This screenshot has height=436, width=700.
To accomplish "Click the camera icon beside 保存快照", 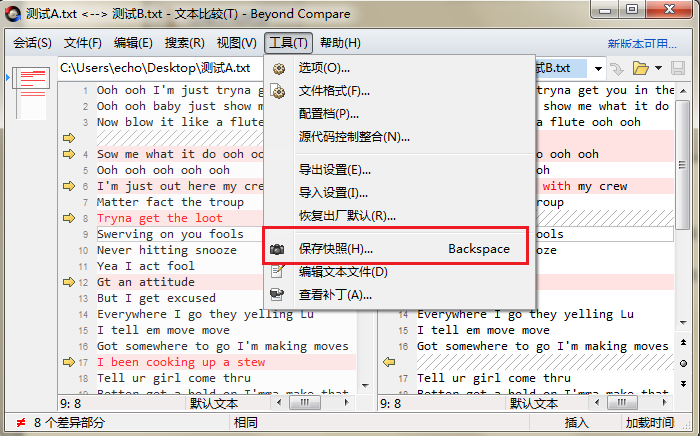I will [279, 249].
